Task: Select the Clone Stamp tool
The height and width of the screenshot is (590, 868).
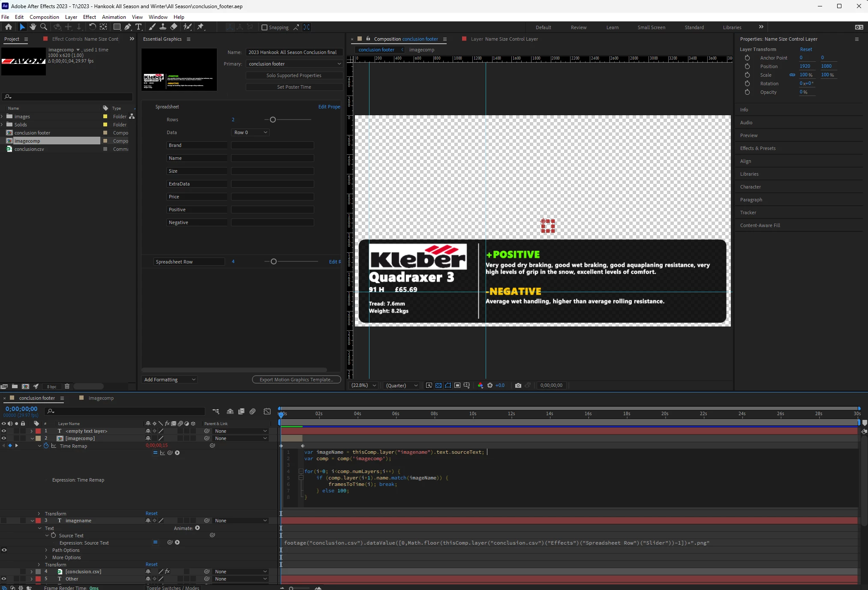Action: coord(163,27)
